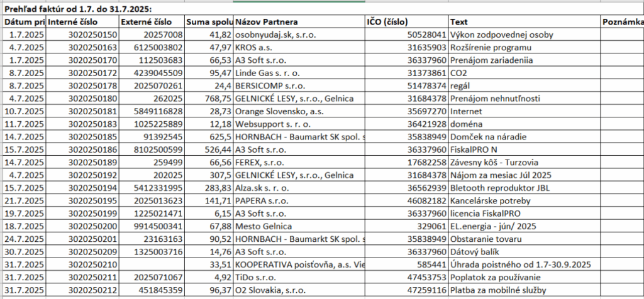Select the empty external number cell for 3020250210
This screenshot has height=299, width=644.
[x=152, y=264]
